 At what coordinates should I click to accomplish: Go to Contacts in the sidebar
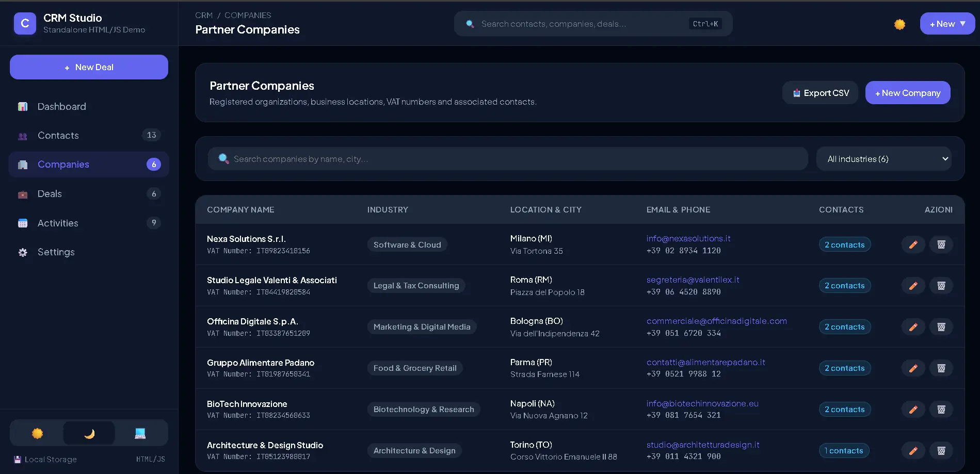(x=89, y=136)
